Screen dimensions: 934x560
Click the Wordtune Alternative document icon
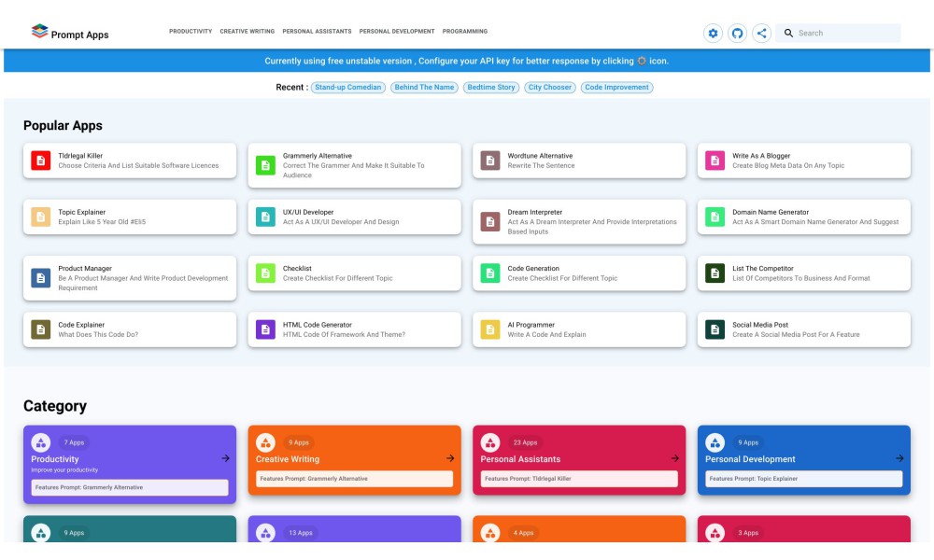(489, 161)
